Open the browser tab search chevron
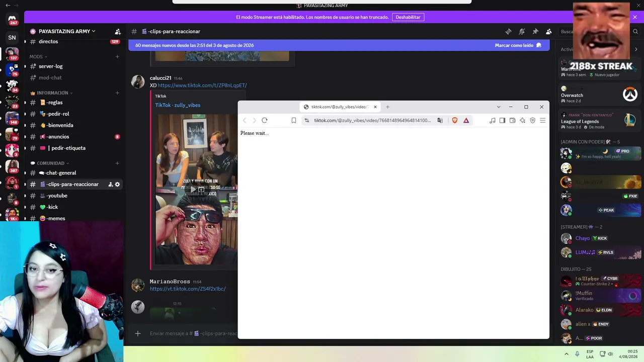Image resolution: width=644 pixels, height=362 pixels. [499, 107]
